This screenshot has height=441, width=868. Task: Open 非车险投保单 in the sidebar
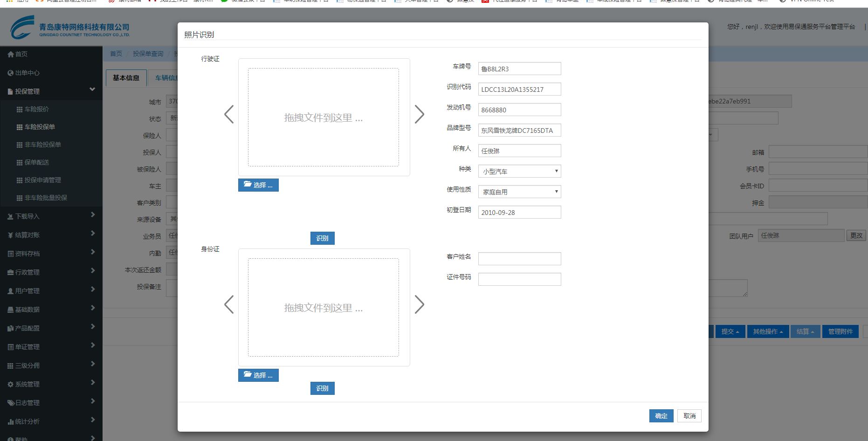(43, 145)
